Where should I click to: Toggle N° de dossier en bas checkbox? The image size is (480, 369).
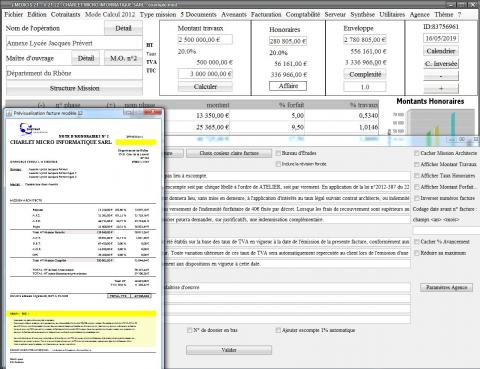tap(189, 330)
